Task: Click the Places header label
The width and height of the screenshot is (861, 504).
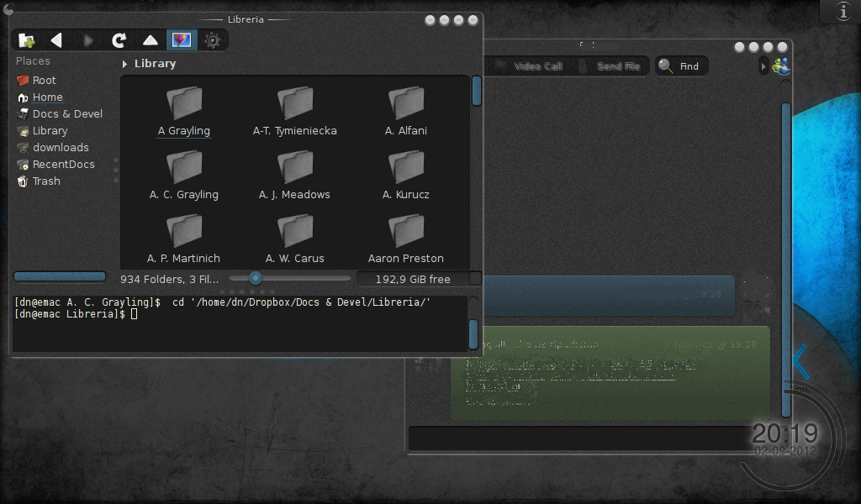Action: point(33,60)
